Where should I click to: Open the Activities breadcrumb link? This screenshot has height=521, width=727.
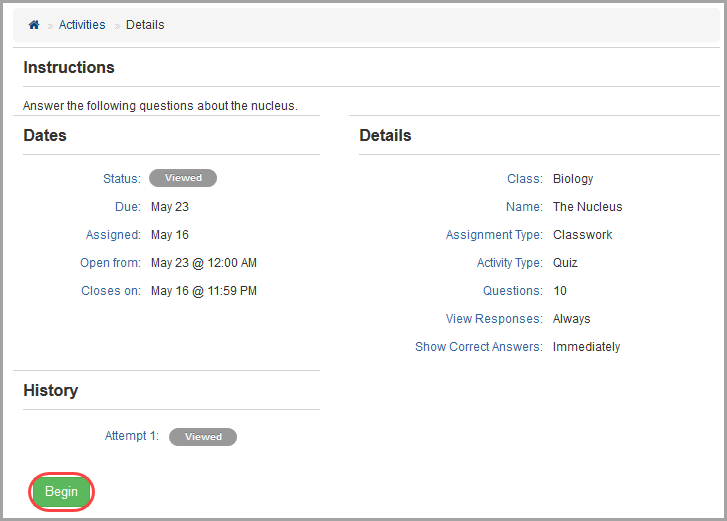point(82,25)
